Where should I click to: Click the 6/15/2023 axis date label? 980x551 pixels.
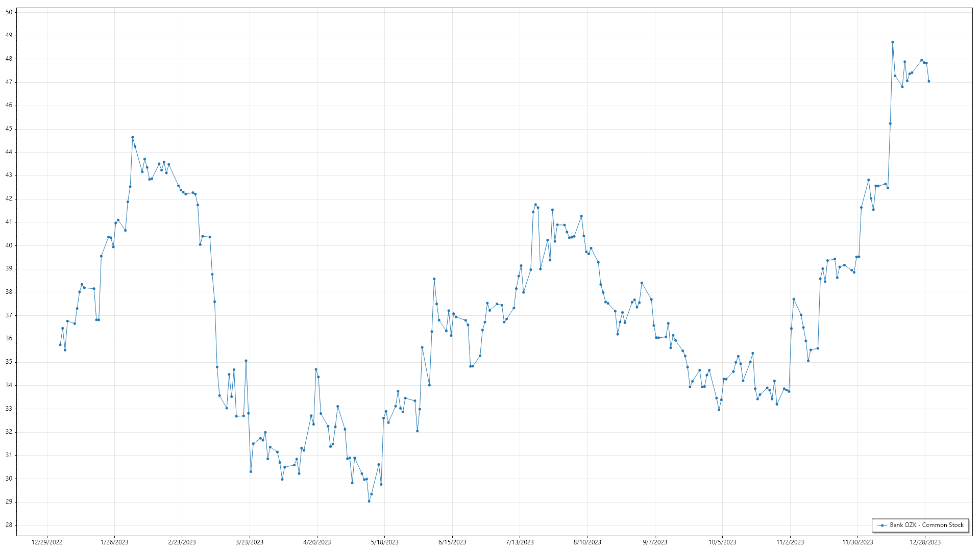pos(452,542)
